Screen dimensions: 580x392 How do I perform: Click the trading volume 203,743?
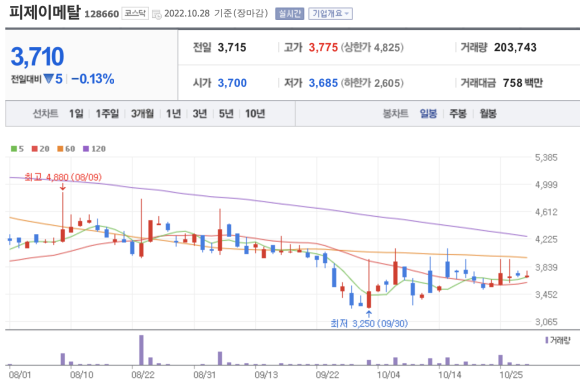[515, 47]
